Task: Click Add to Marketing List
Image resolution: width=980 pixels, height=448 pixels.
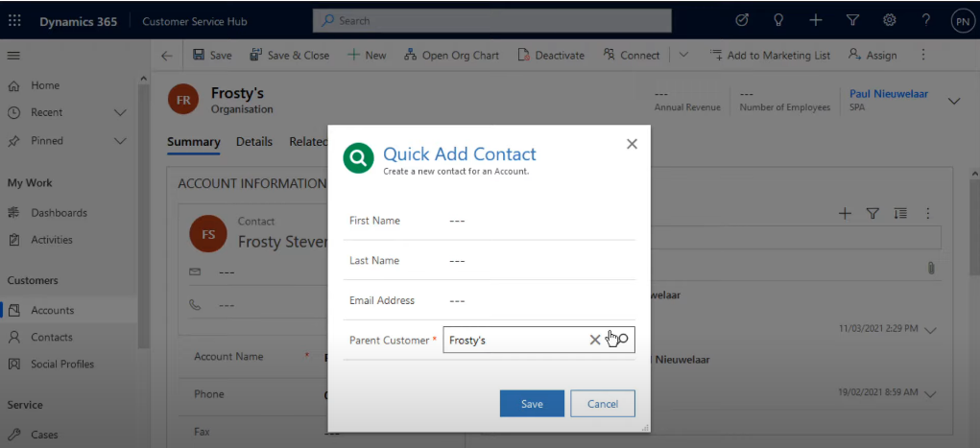Action: (770, 55)
